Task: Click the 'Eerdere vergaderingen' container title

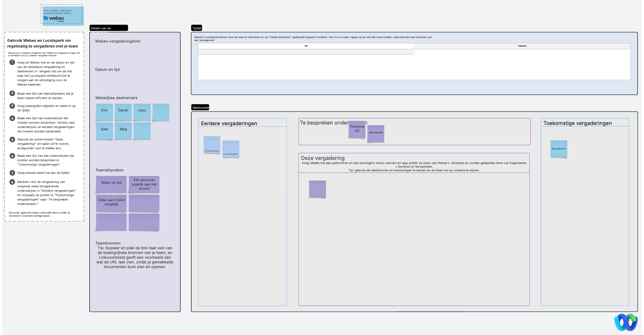Action: (229, 123)
